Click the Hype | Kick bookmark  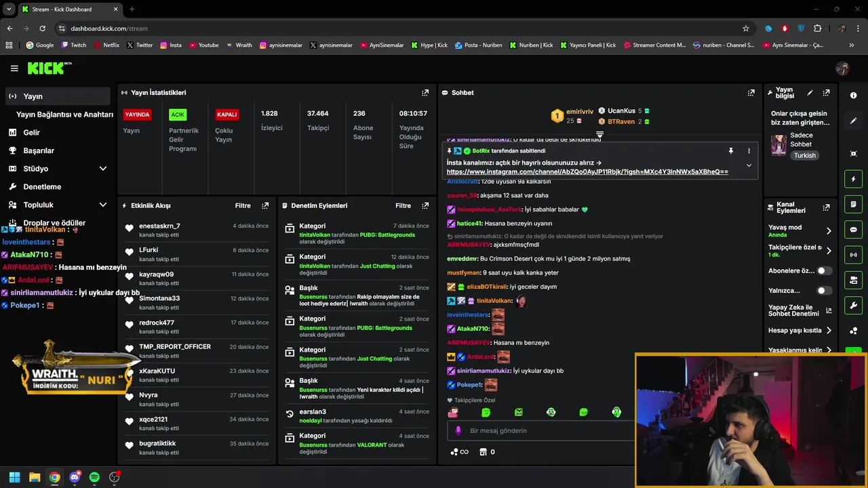click(x=429, y=45)
